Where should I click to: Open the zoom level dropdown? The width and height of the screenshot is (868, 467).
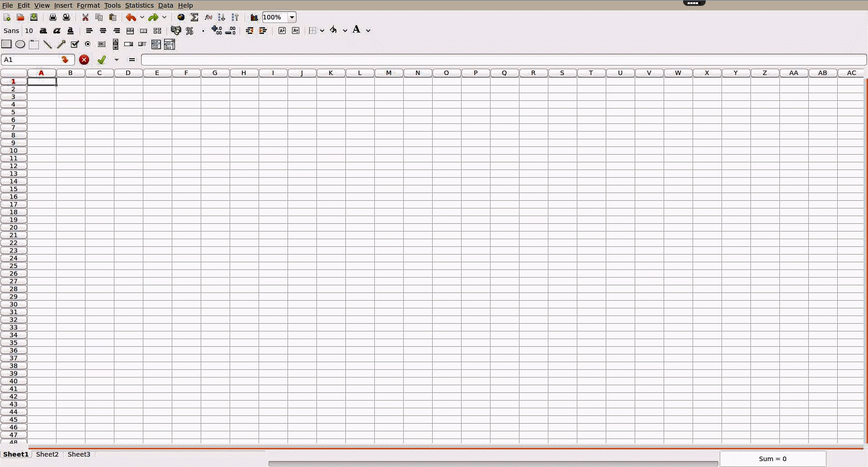pos(292,17)
